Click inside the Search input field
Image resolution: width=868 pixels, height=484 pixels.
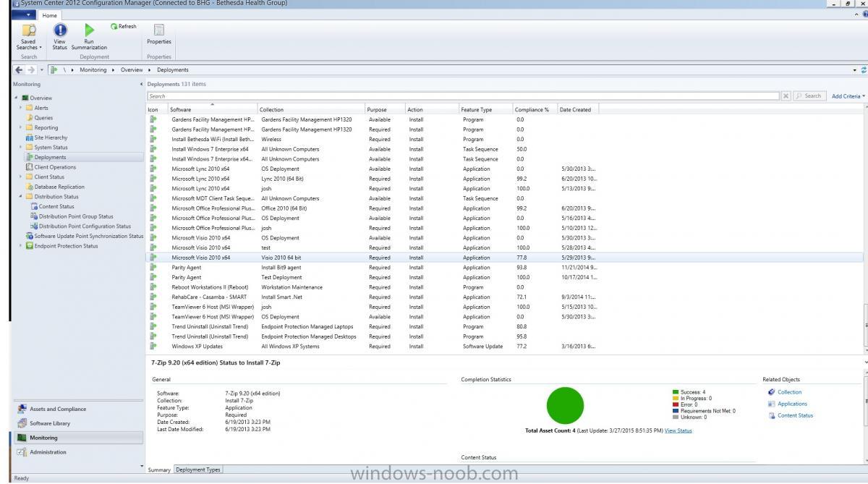[463, 96]
